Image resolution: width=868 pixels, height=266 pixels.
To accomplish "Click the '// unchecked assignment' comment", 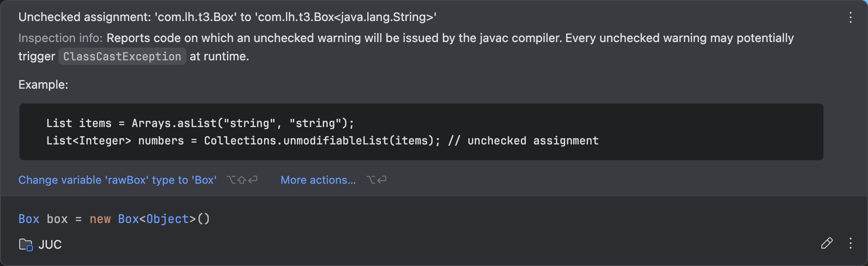I will click(x=524, y=140).
